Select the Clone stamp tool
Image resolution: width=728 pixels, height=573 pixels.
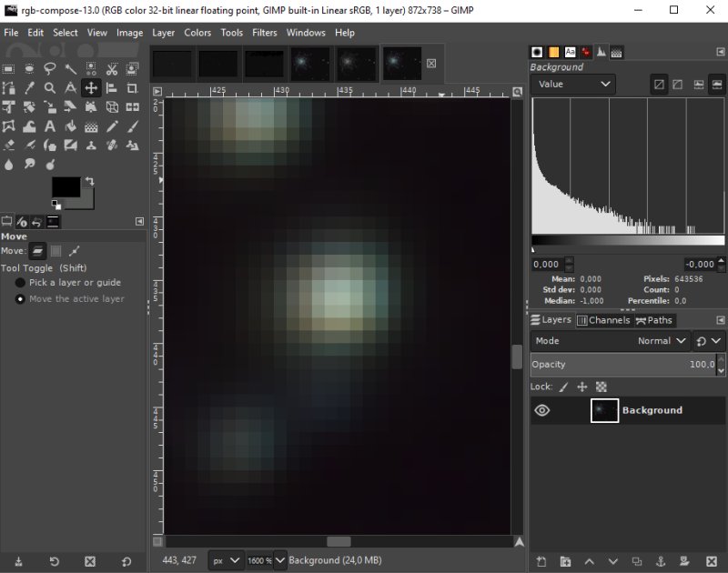click(91, 146)
